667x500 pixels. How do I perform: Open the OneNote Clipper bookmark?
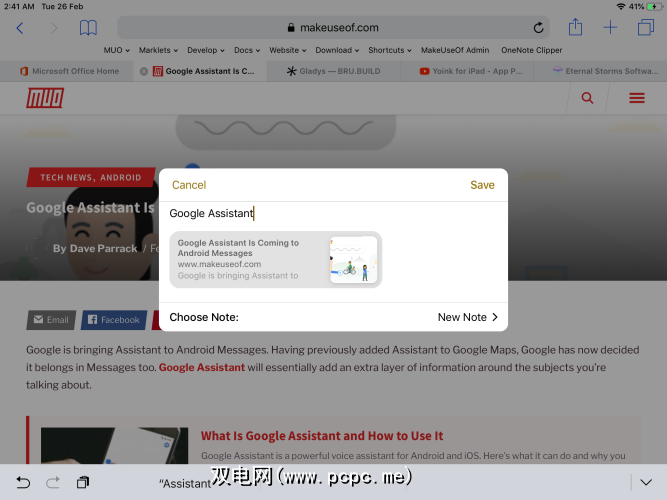(531, 50)
